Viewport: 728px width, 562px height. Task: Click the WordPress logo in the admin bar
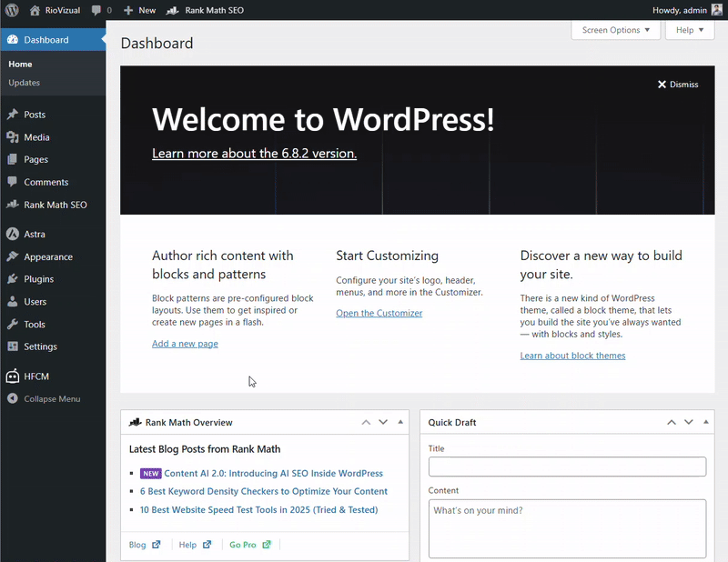10,10
